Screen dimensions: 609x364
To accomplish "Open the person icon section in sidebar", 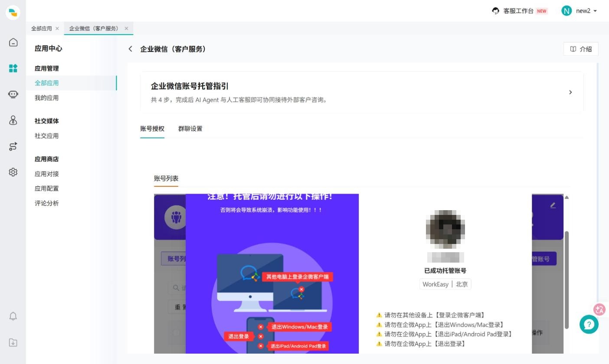I will pyautogui.click(x=13, y=120).
